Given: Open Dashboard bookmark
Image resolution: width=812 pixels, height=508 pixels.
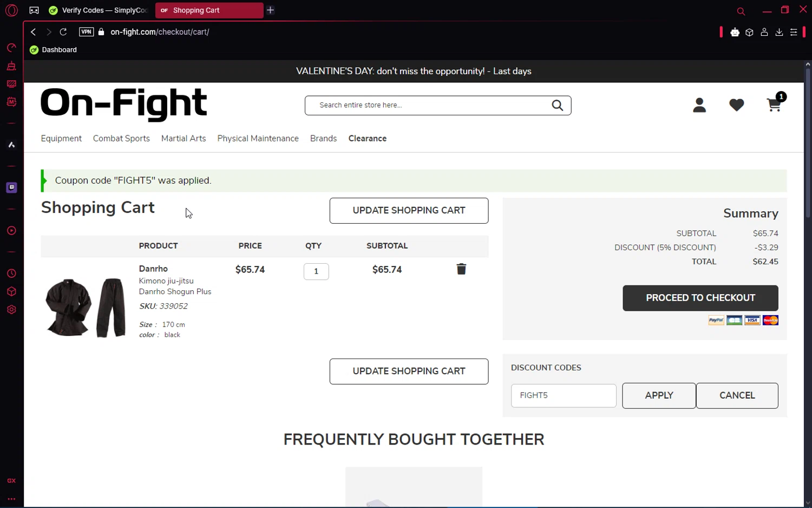Looking at the screenshot, I should (x=53, y=50).
